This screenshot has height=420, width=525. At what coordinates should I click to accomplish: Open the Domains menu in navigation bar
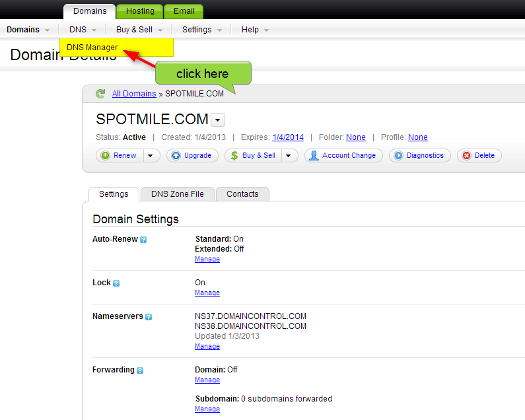pyautogui.click(x=28, y=30)
